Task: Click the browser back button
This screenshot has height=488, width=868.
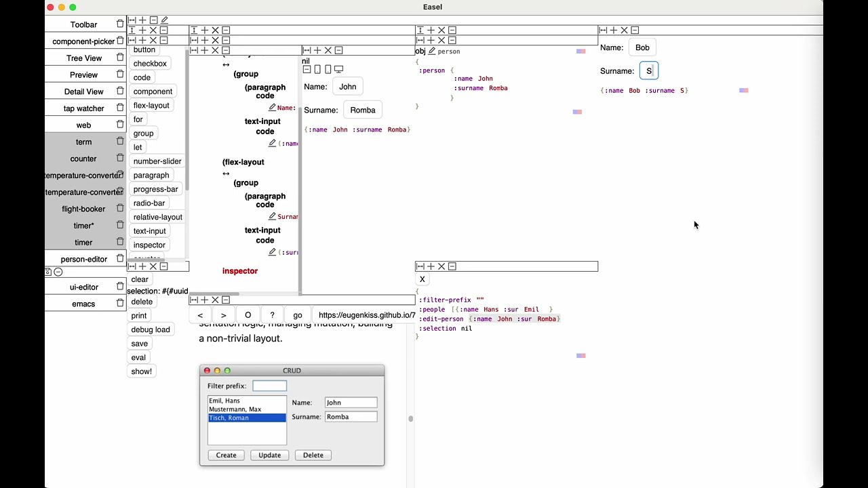Action: 200,315
